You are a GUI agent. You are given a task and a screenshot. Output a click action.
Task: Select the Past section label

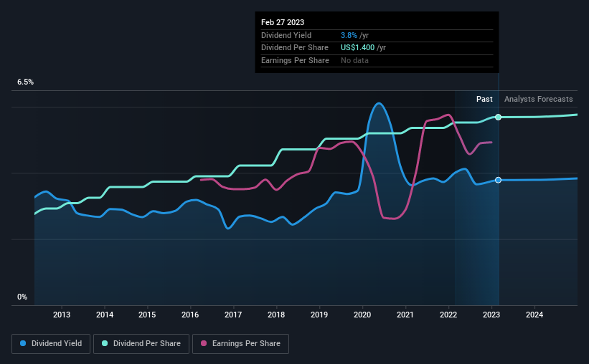[484, 99]
